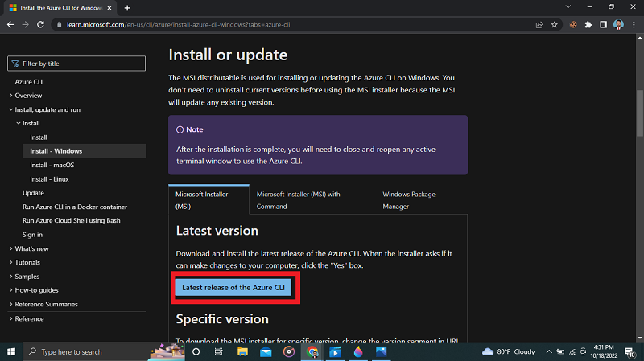
Task: Open the round orange app on the taskbar
Action: (289, 351)
